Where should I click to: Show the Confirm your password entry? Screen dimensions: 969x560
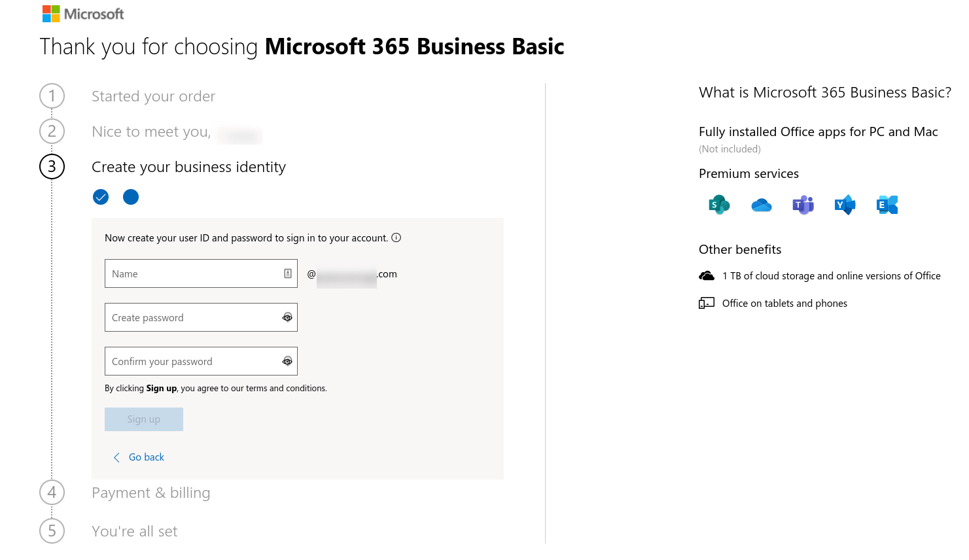point(287,361)
